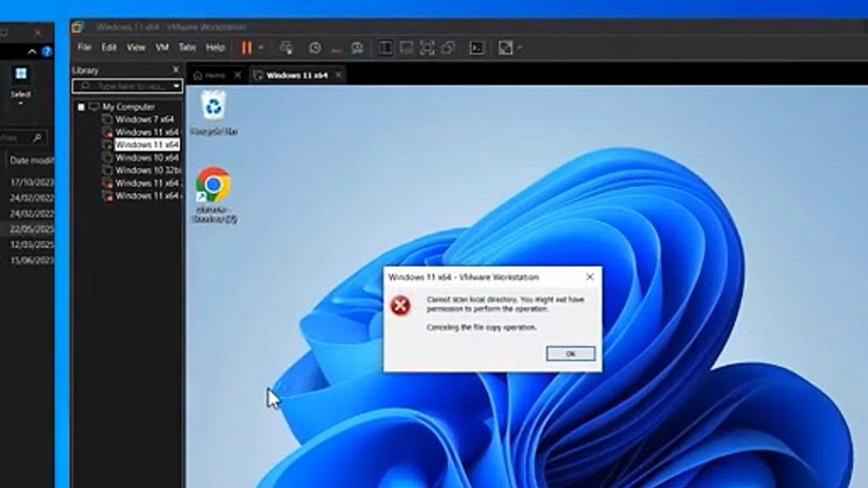Image resolution: width=868 pixels, height=488 pixels.
Task: Select Windows 10 x64 in the Library
Action: [146, 158]
